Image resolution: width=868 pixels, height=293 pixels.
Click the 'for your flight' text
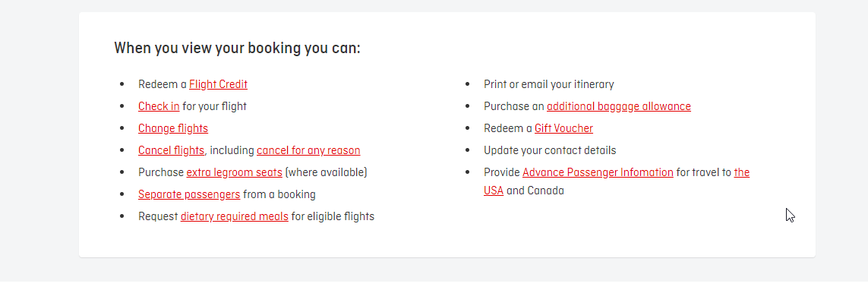(214, 106)
